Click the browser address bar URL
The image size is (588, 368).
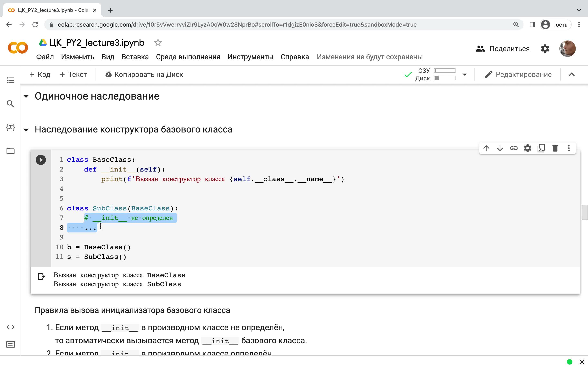coord(237,25)
